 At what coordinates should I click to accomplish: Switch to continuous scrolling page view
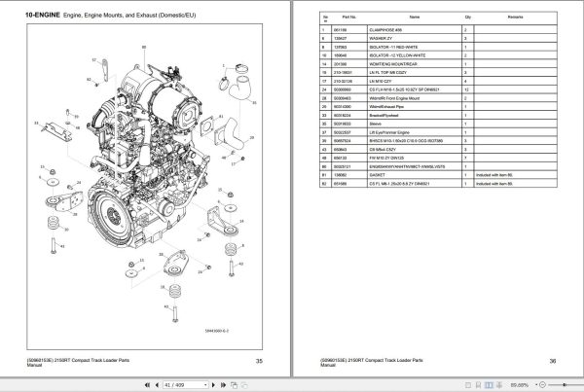(479, 385)
